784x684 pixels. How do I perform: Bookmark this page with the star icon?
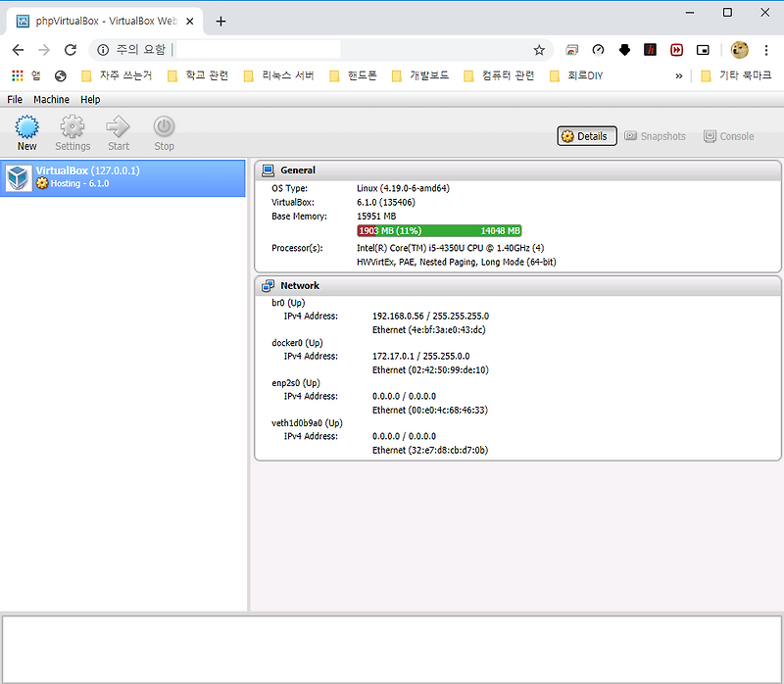(538, 50)
